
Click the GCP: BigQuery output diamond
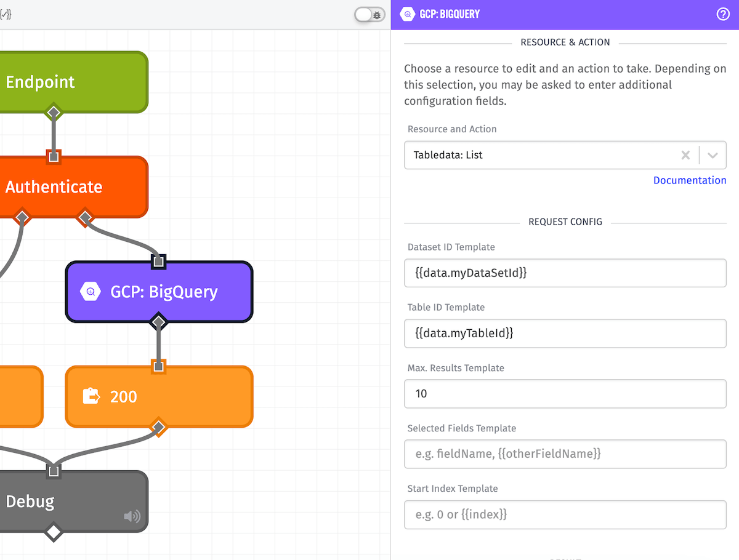pos(159,322)
